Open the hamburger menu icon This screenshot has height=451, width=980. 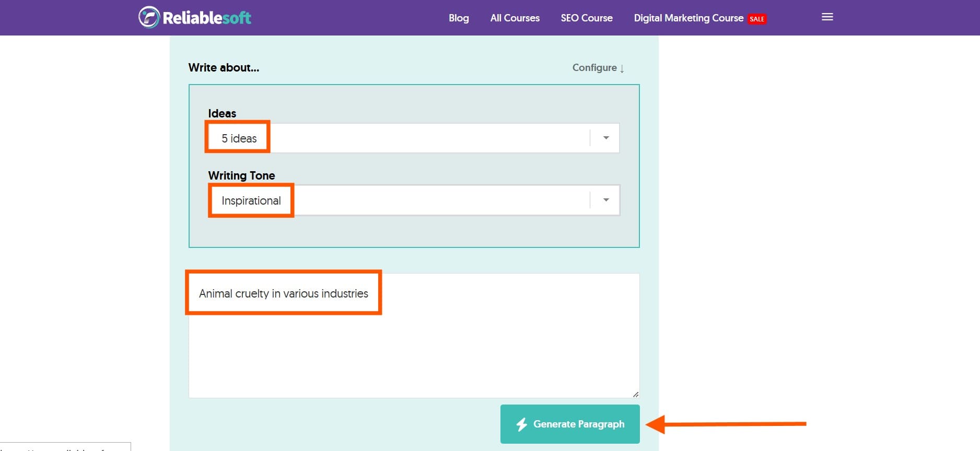tap(827, 17)
